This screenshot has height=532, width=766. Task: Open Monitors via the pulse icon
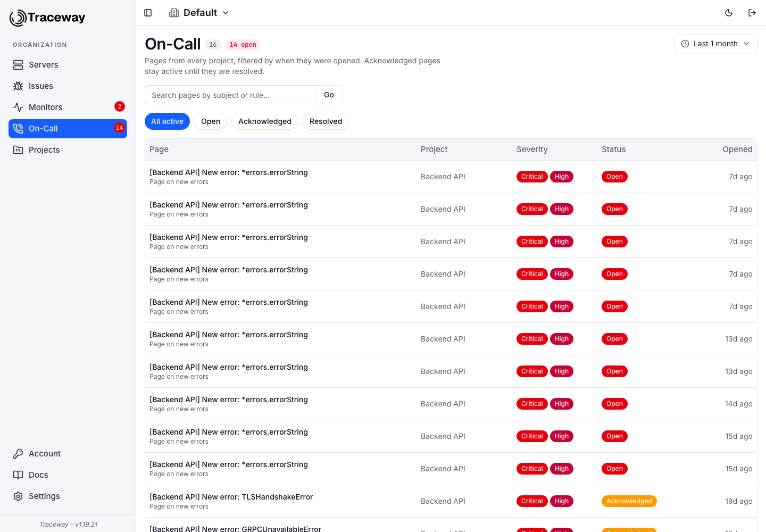[x=18, y=107]
